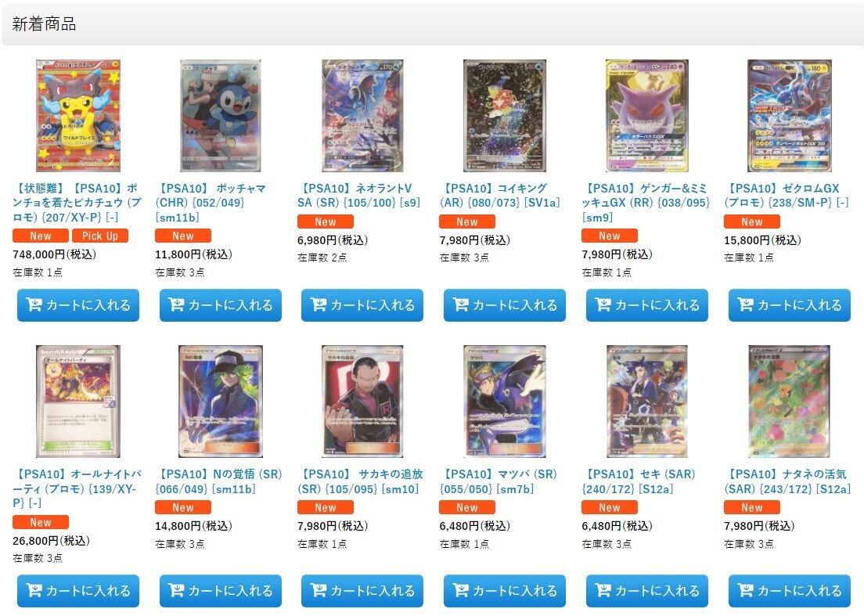Open the Gengar & Mimikyu GX card image
This screenshot has height=616, width=864.
coord(647,116)
